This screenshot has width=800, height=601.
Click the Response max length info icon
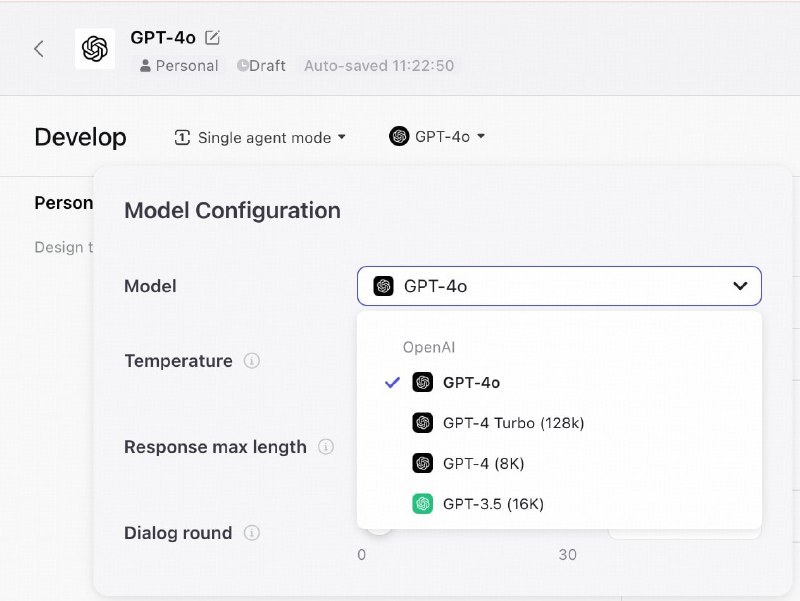click(326, 447)
